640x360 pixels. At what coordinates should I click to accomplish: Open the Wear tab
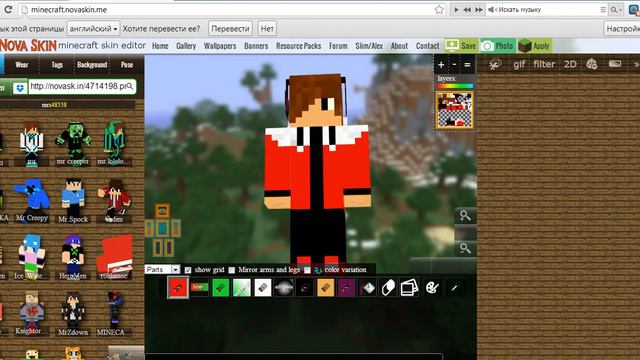22,64
